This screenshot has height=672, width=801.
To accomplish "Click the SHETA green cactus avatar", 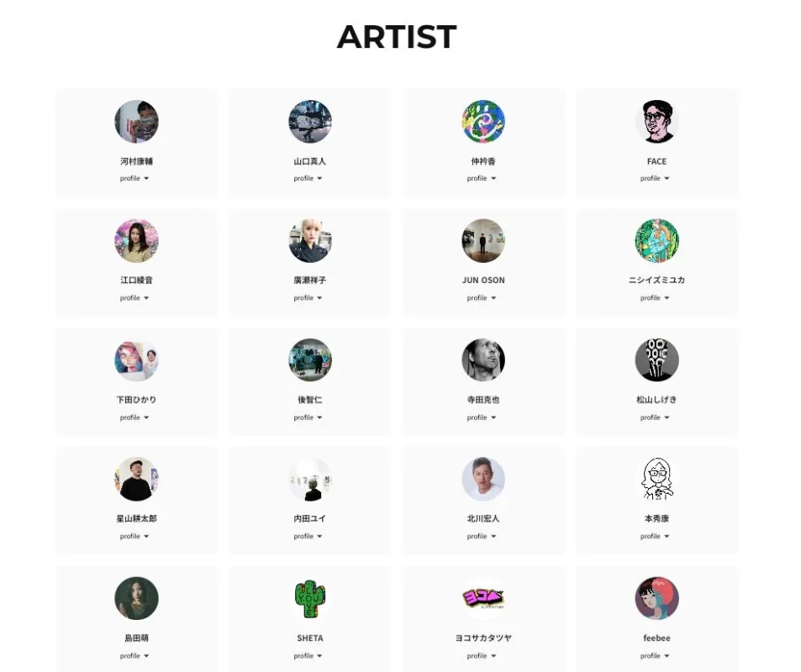I will click(309, 599).
